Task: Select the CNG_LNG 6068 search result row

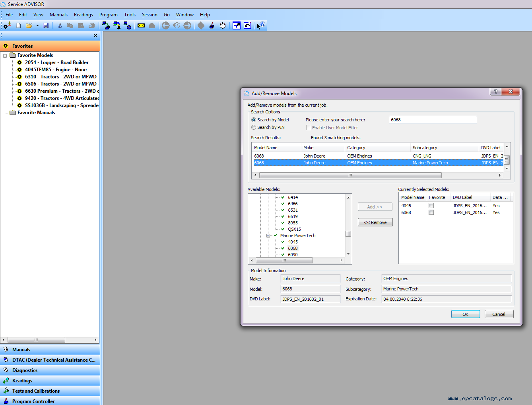Action: pyautogui.click(x=379, y=156)
